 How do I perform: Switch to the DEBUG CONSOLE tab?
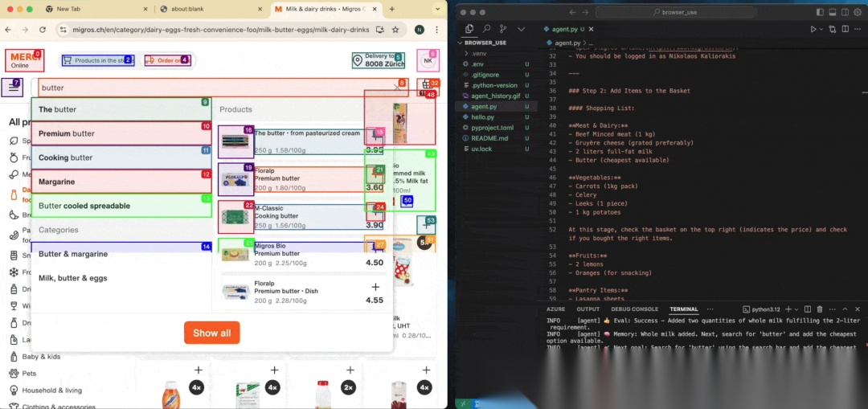(634, 309)
